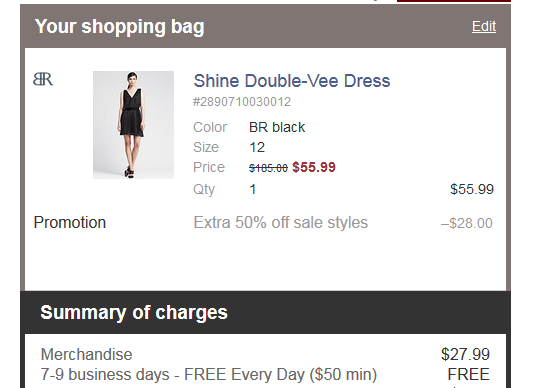
Task: Click the Your shopping bag heading
Action: coord(120,26)
